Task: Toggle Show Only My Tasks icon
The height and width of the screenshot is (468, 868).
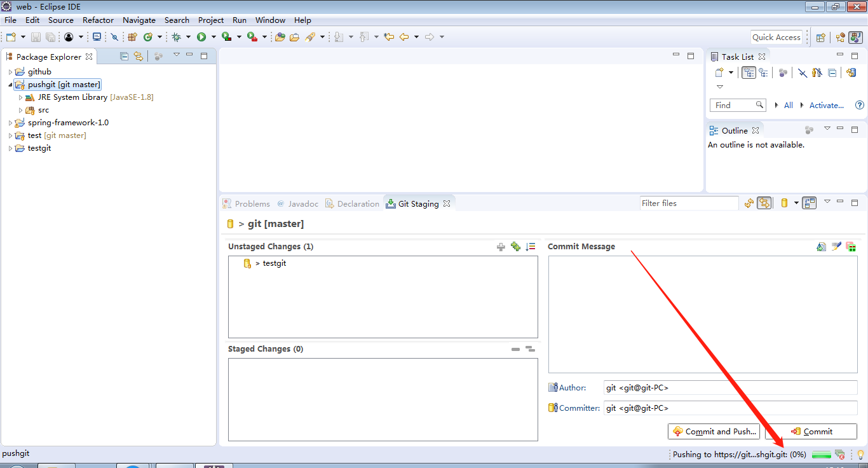Action: 817,72
